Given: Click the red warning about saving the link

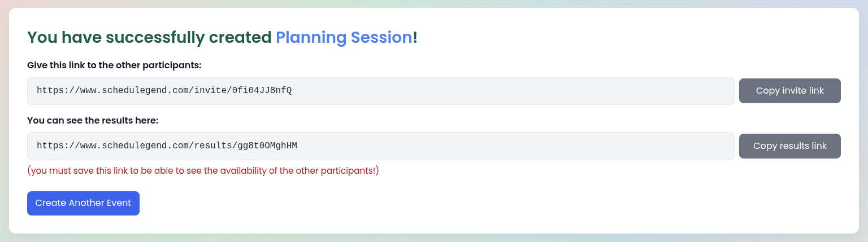Looking at the screenshot, I should click(x=203, y=170).
